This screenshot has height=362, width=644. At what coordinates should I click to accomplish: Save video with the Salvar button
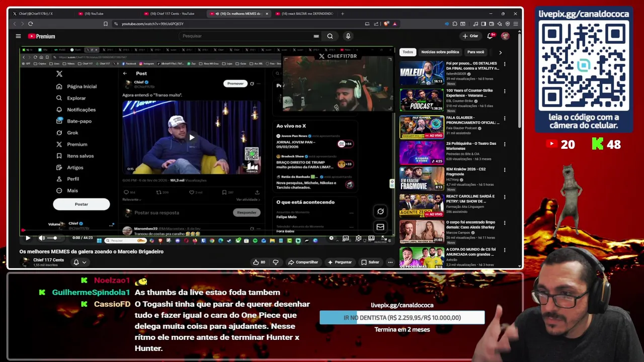coord(370,262)
